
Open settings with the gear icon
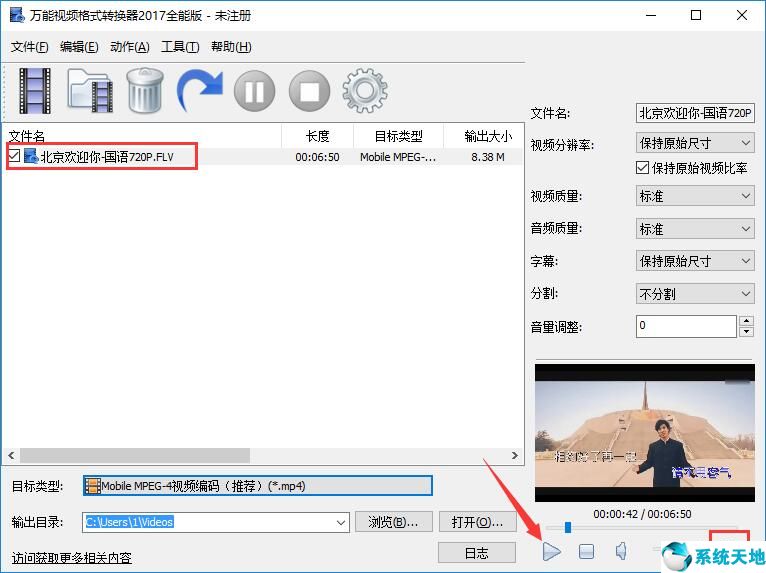click(x=364, y=91)
